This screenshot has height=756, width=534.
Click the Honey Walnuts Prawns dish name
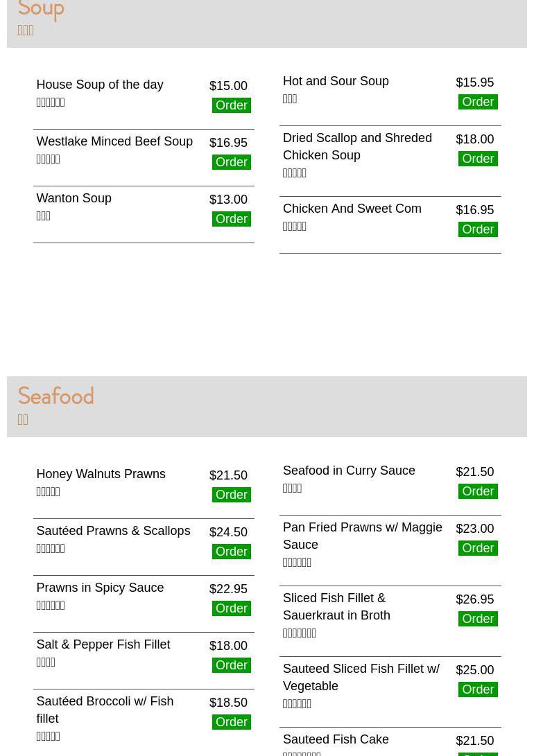tap(101, 474)
